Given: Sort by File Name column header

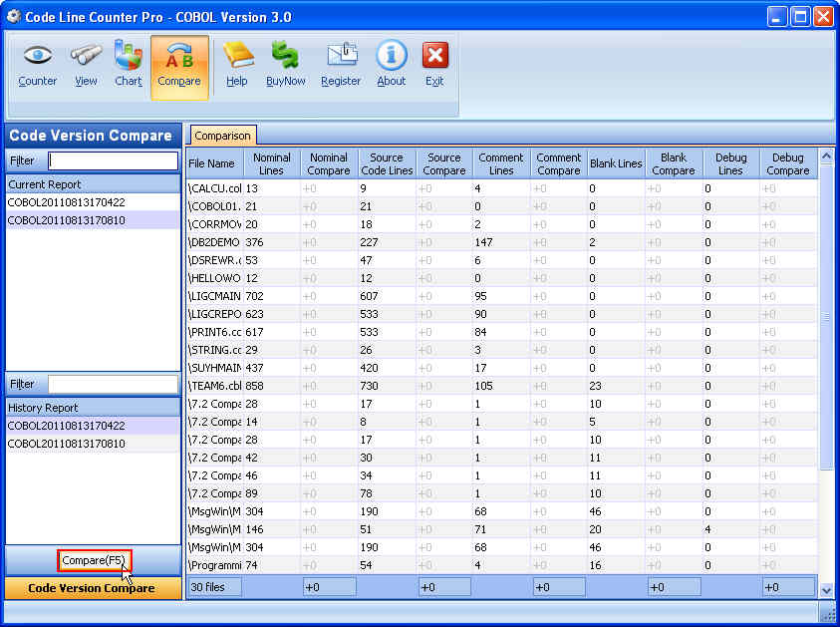Looking at the screenshot, I should pyautogui.click(x=212, y=164).
